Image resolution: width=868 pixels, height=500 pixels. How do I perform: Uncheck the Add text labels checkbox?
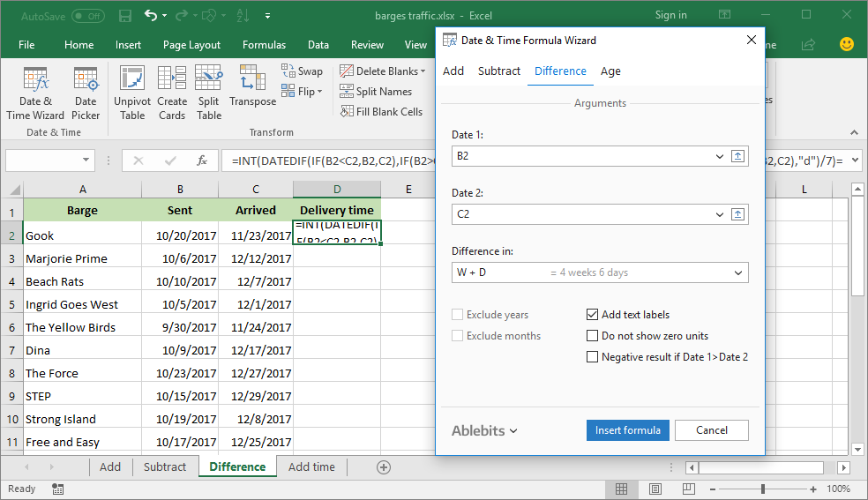593,315
